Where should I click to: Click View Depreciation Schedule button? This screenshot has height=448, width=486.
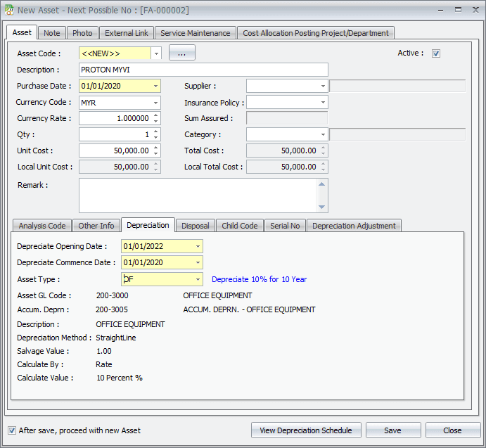click(x=306, y=430)
